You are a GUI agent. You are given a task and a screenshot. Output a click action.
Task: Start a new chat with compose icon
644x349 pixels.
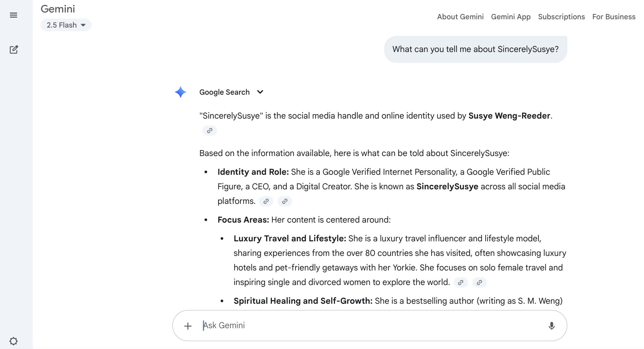14,49
